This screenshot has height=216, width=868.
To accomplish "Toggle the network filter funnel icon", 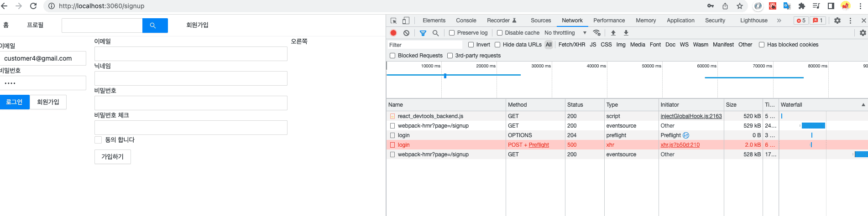I will (423, 33).
